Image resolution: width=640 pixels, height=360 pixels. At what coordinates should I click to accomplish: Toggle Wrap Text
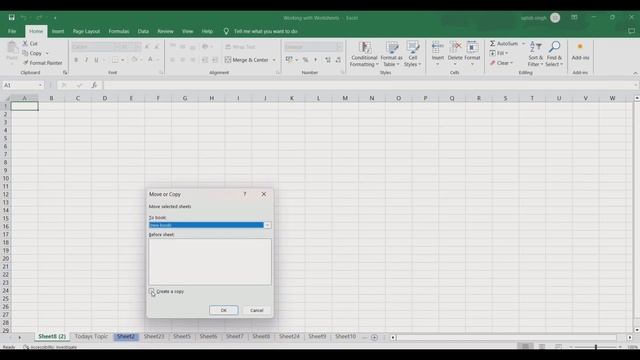click(x=240, y=47)
